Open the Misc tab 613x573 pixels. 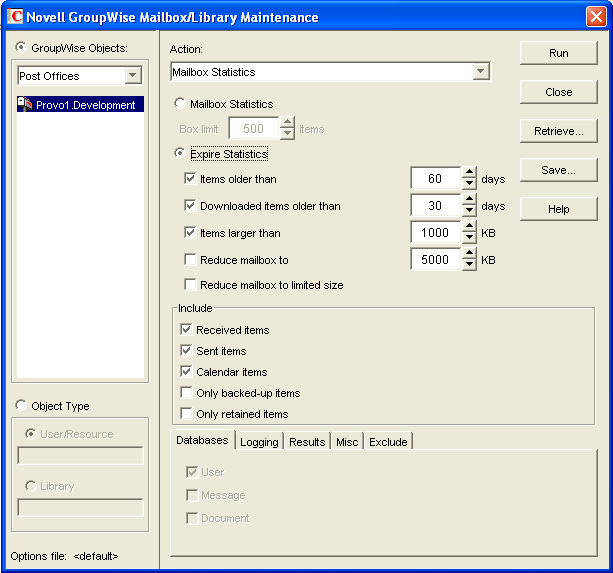point(347,442)
